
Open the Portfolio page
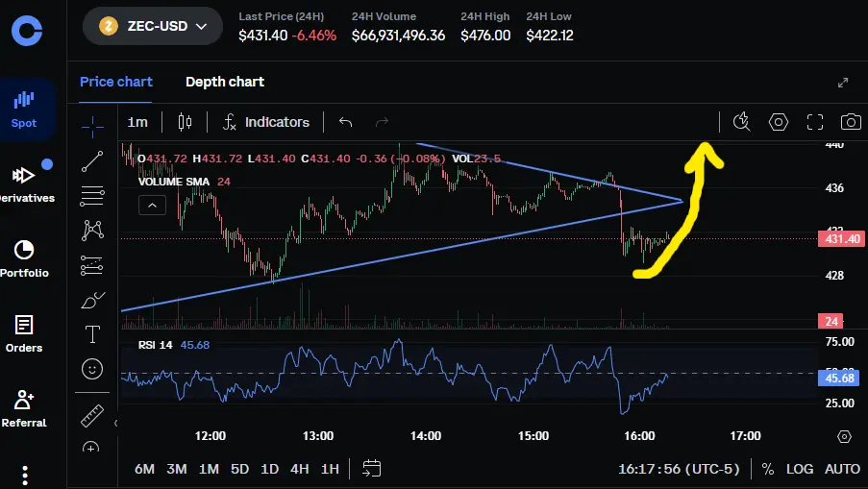pyautogui.click(x=24, y=258)
